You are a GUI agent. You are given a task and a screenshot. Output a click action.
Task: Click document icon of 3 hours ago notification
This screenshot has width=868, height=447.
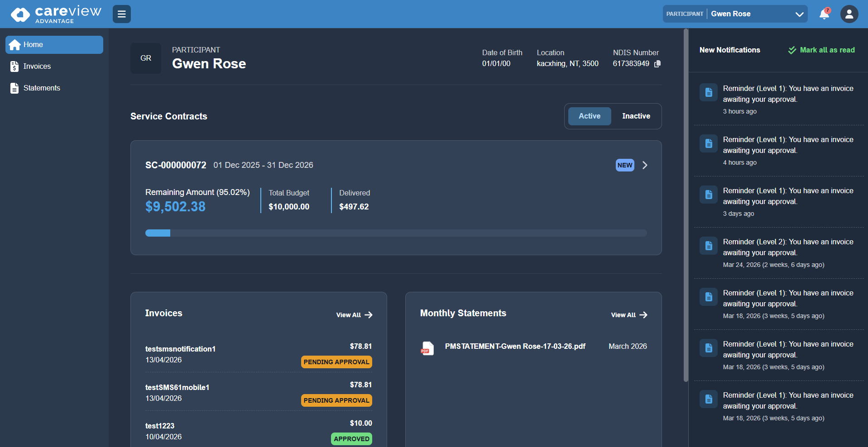(x=708, y=92)
